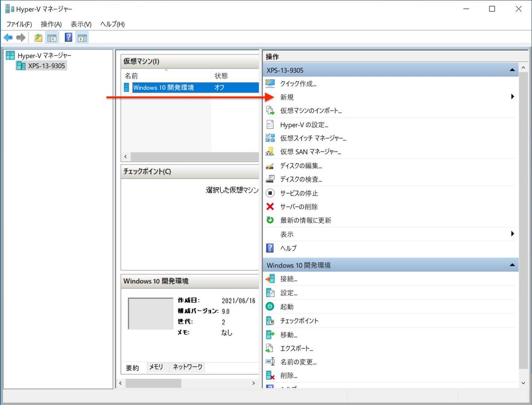532x405 pixels.
Task: Click the サービスの停止 stop icon
Action: coord(270,193)
